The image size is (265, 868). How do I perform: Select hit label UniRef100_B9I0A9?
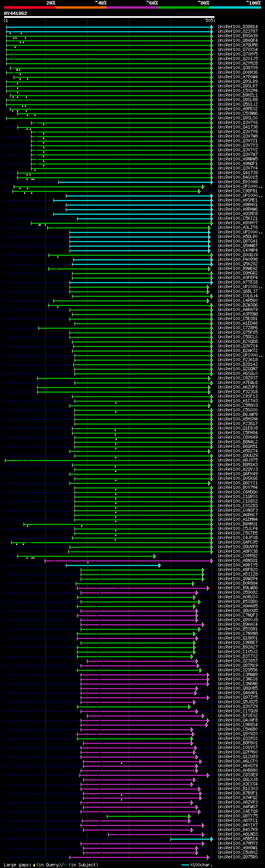238,182
